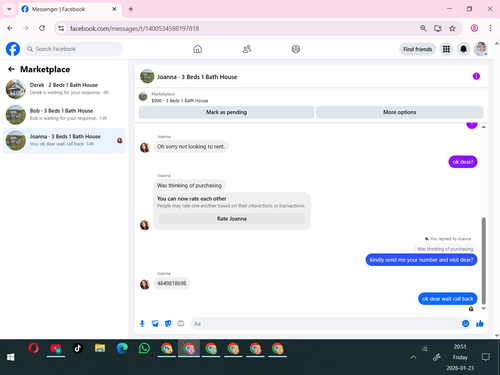Screen dimensions: 500x375
Task: Open Bob - 3 Beds 1 Bath House chat
Action: pos(64,114)
